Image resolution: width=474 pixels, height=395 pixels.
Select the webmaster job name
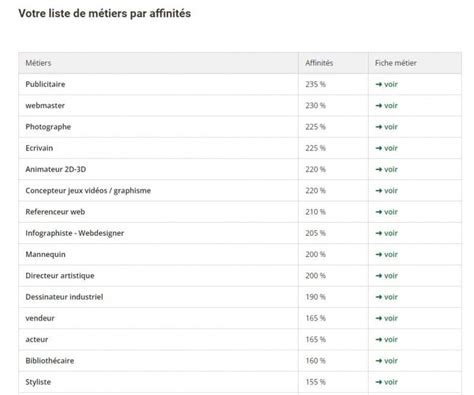45,106
